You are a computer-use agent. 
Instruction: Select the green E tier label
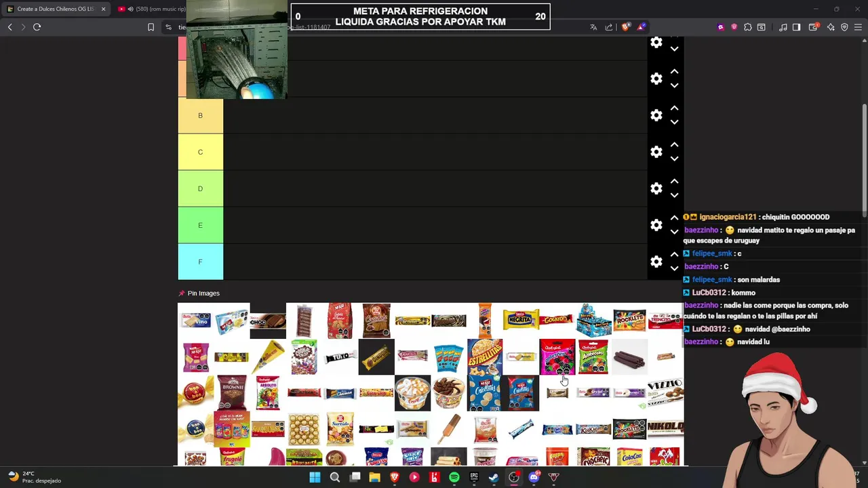point(200,225)
